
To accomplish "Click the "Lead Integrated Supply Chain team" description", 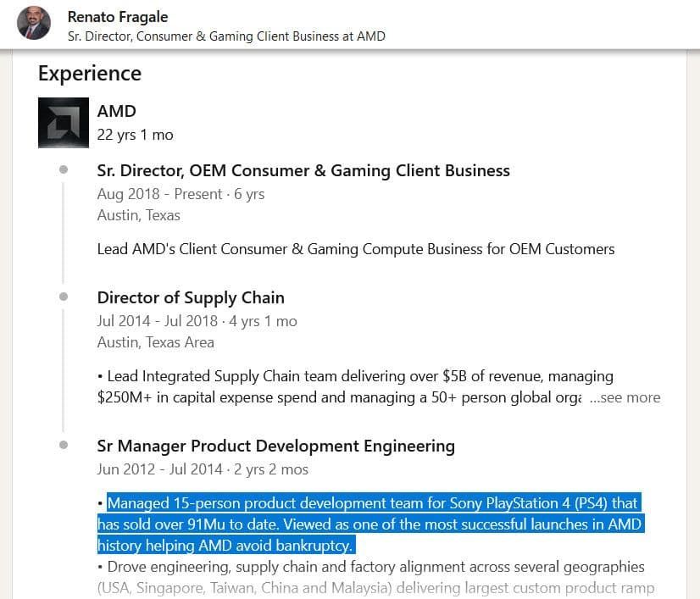I will point(356,376).
